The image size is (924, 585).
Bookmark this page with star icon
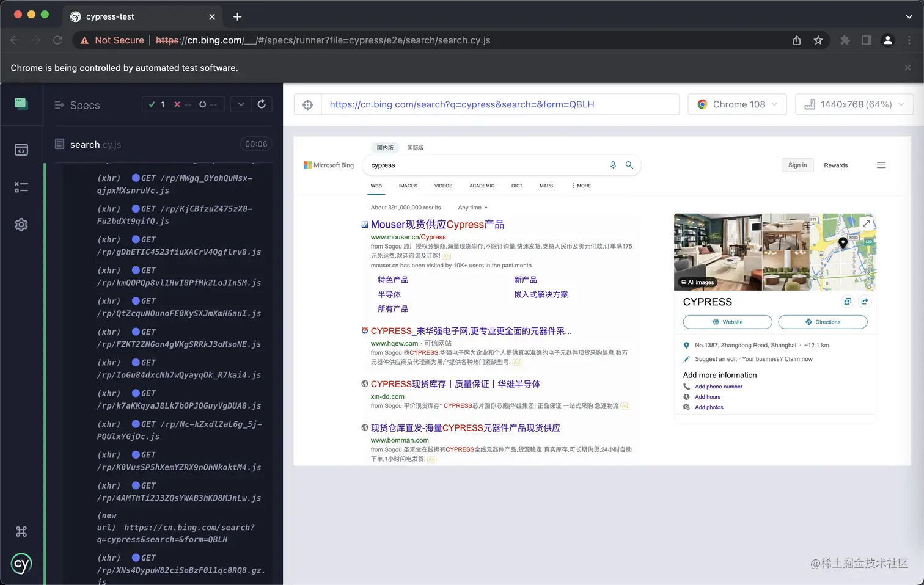click(x=818, y=40)
